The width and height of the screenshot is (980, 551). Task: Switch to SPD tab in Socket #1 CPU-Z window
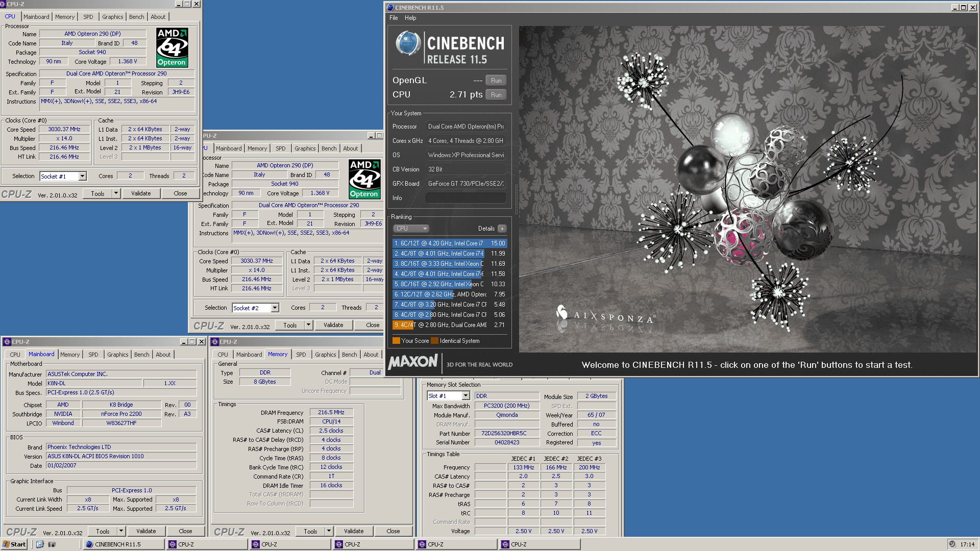pyautogui.click(x=88, y=17)
